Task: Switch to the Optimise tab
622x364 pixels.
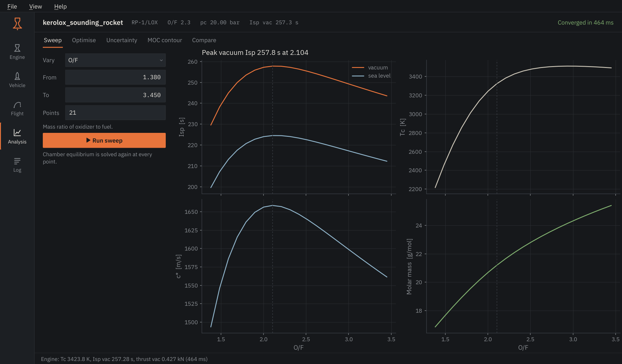Action: (84, 40)
